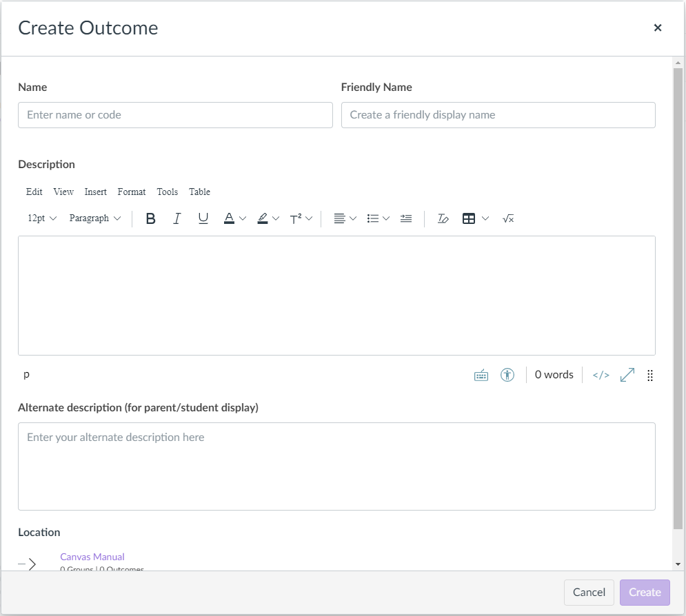Open keyboard shortcuts icon
The image size is (686, 616).
pos(481,375)
